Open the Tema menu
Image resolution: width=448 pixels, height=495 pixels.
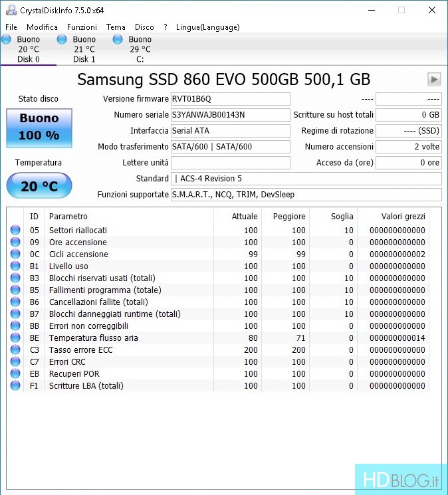pos(116,27)
